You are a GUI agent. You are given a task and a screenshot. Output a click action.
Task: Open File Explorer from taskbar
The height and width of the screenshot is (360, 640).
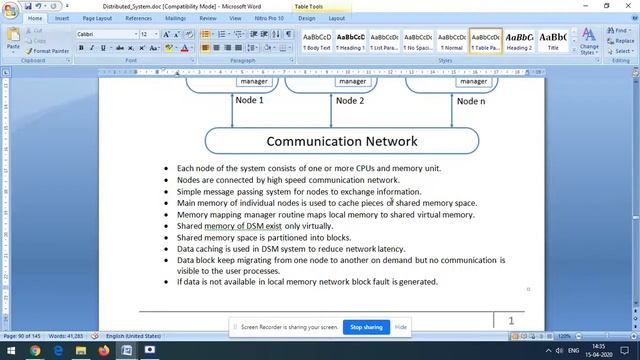[81, 351]
